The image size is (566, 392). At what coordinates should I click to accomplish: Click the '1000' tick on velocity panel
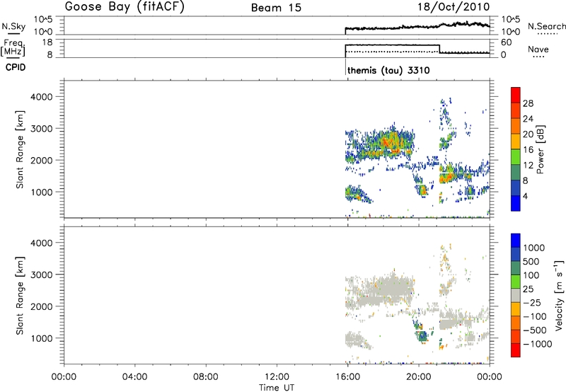coord(42,338)
